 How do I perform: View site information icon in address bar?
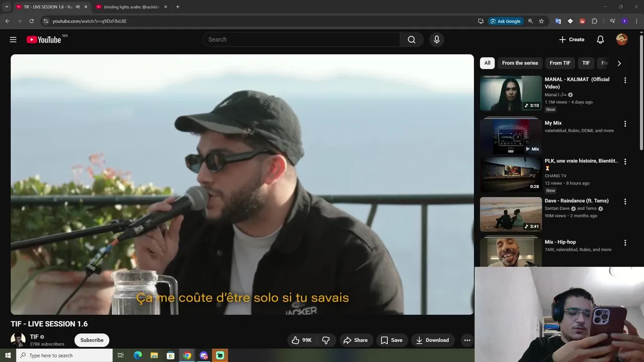(x=45, y=21)
